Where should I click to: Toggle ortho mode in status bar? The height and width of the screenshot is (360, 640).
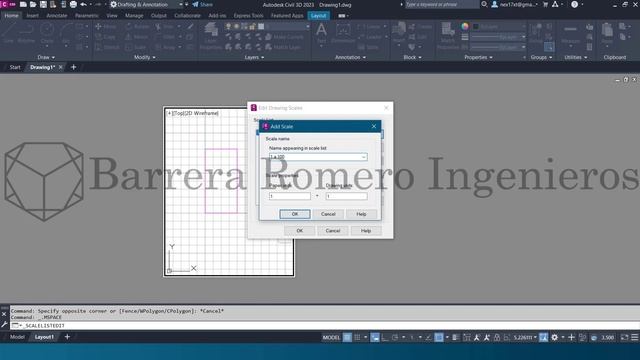click(x=385, y=337)
